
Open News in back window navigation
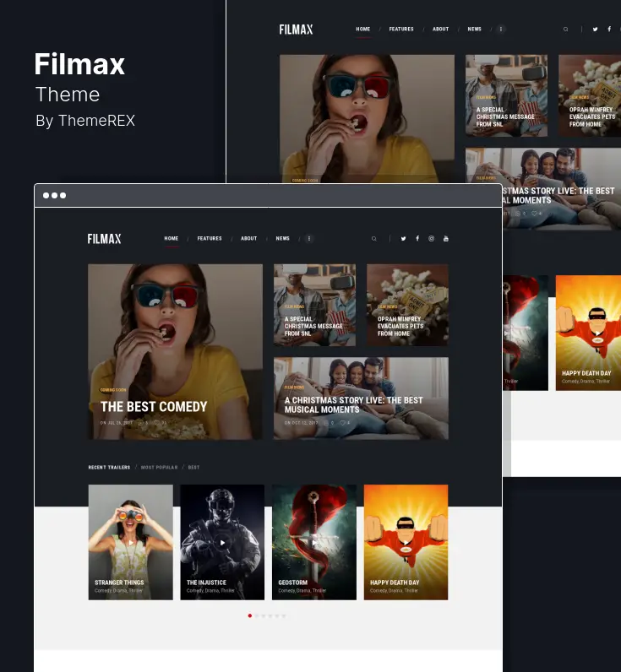tap(474, 30)
